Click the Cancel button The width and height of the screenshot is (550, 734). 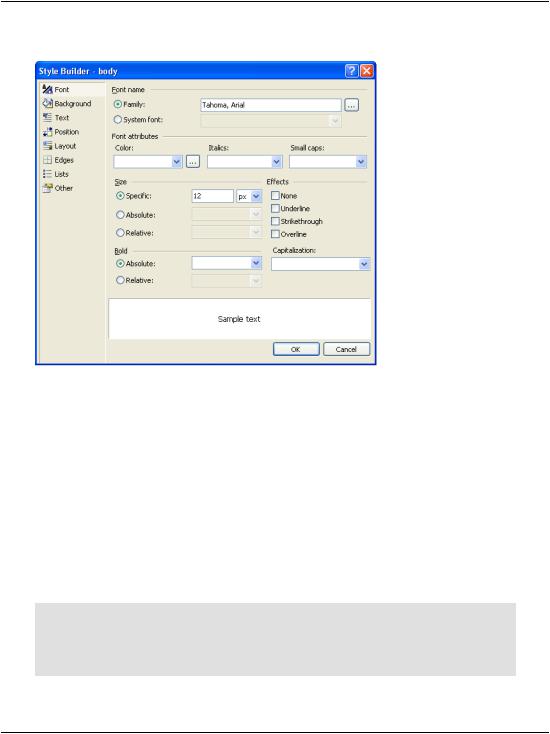[346, 349]
